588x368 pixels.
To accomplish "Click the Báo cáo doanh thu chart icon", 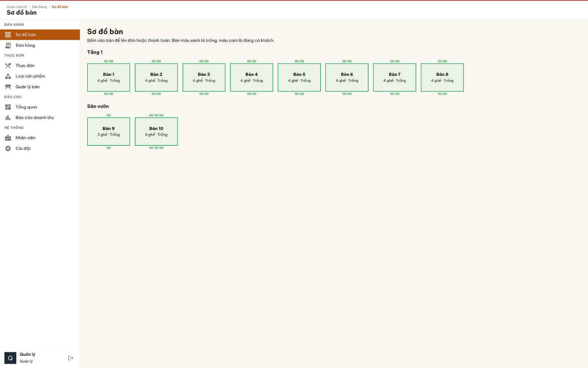I will point(8,118).
